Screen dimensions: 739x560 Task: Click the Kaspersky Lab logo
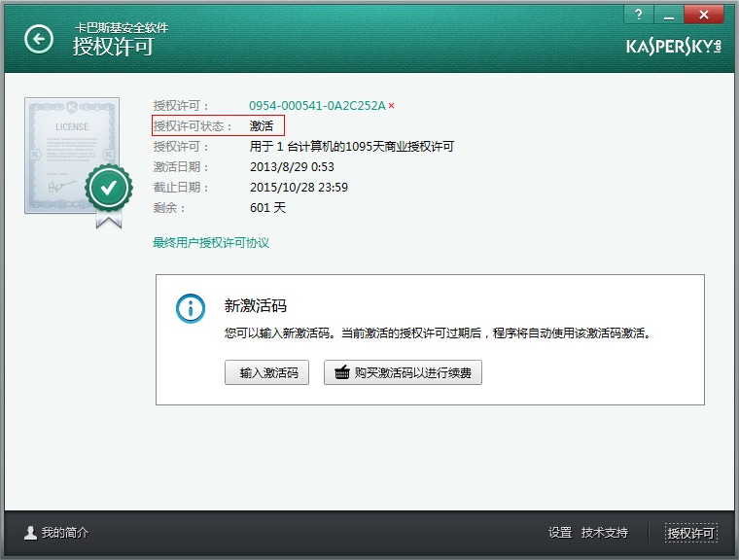tap(674, 47)
